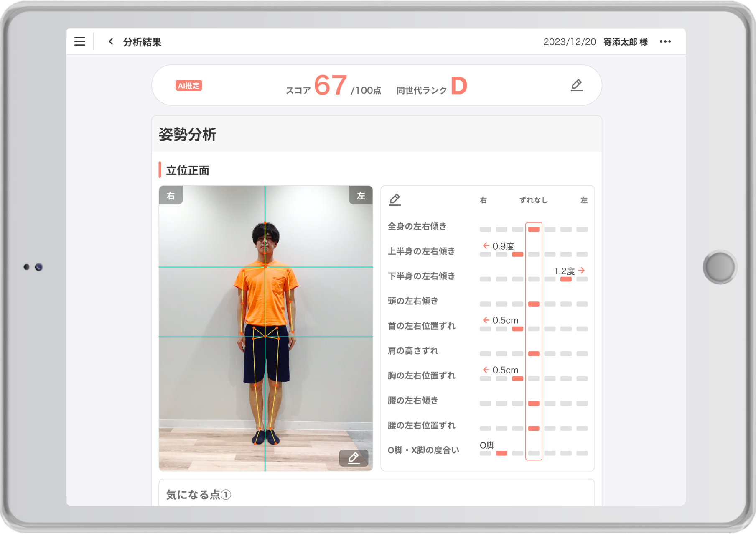Click the customer name 寄添太郎 様
This screenshot has height=534, width=756.
pos(626,42)
